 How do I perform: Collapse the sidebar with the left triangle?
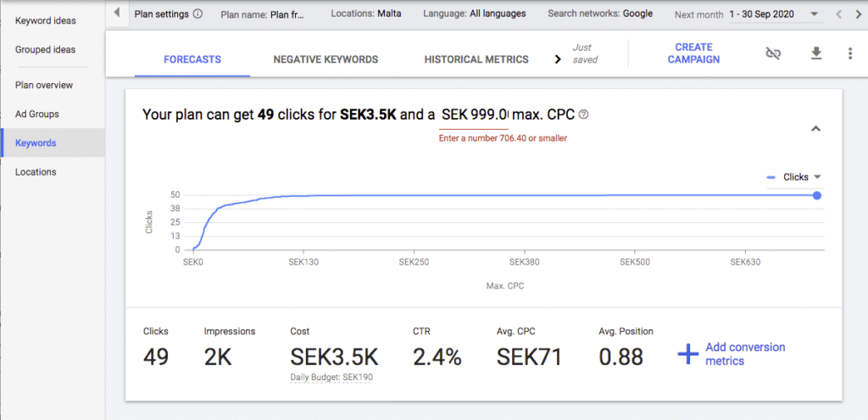pos(116,14)
